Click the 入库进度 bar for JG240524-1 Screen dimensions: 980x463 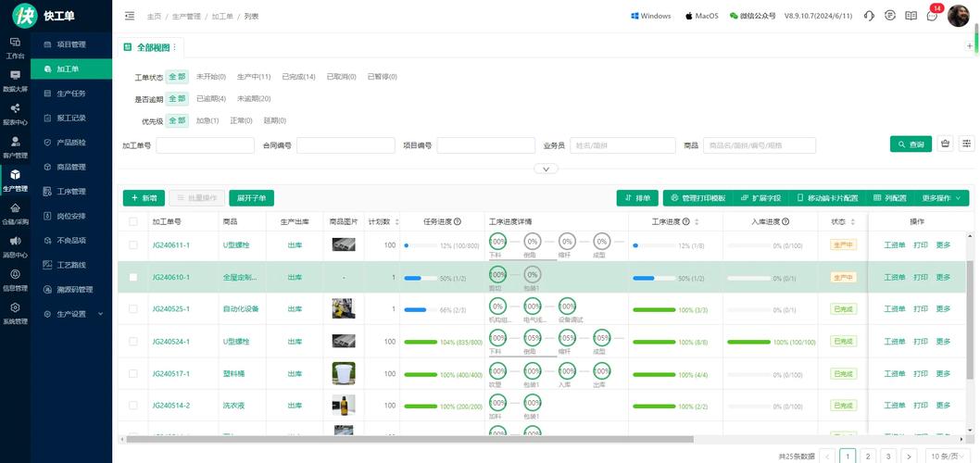(748, 342)
